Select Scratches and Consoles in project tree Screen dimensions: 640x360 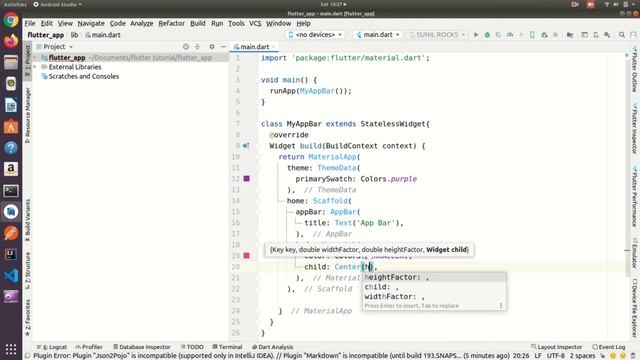pos(84,76)
